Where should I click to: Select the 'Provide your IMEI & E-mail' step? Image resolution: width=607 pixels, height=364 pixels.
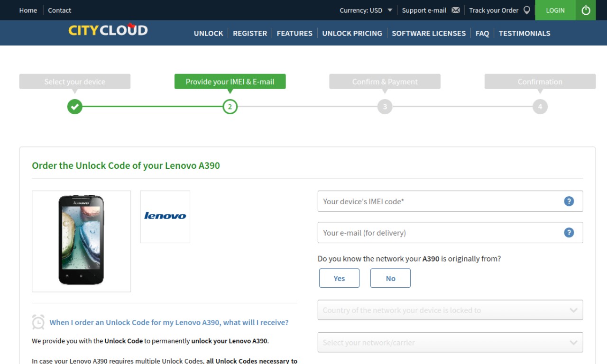(x=230, y=82)
